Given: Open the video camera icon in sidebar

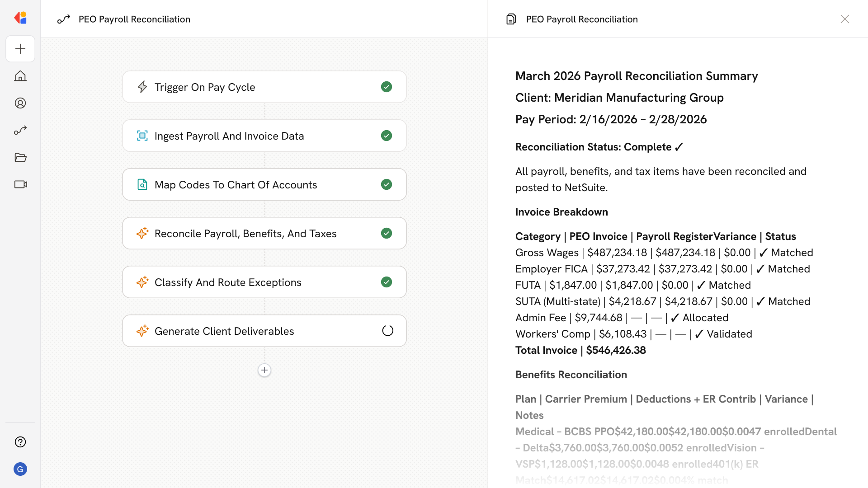Looking at the screenshot, I should point(20,184).
